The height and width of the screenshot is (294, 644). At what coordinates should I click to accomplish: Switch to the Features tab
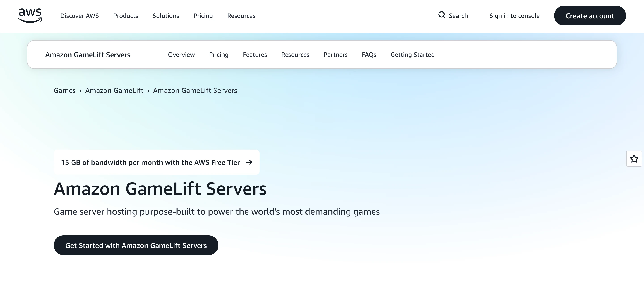click(x=255, y=55)
